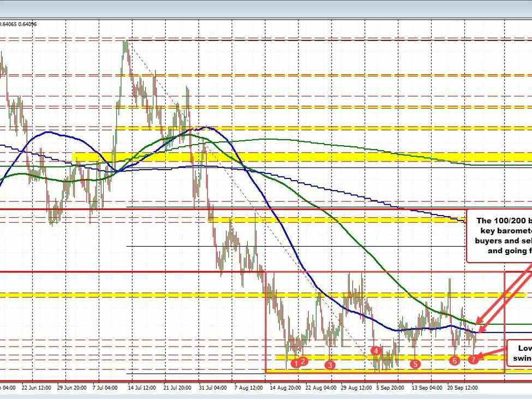
Task: Select the red circle marker numbered 2
Action: (304, 361)
